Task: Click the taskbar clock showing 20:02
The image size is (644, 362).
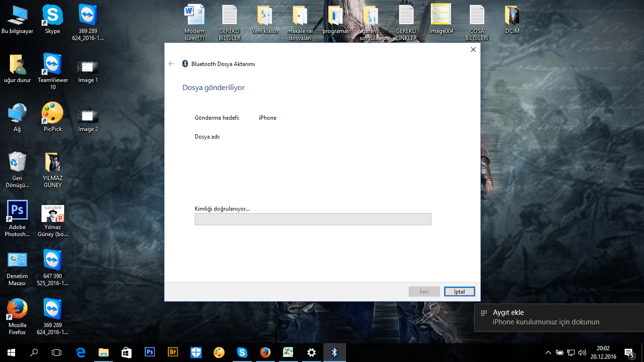Action: coord(603,352)
